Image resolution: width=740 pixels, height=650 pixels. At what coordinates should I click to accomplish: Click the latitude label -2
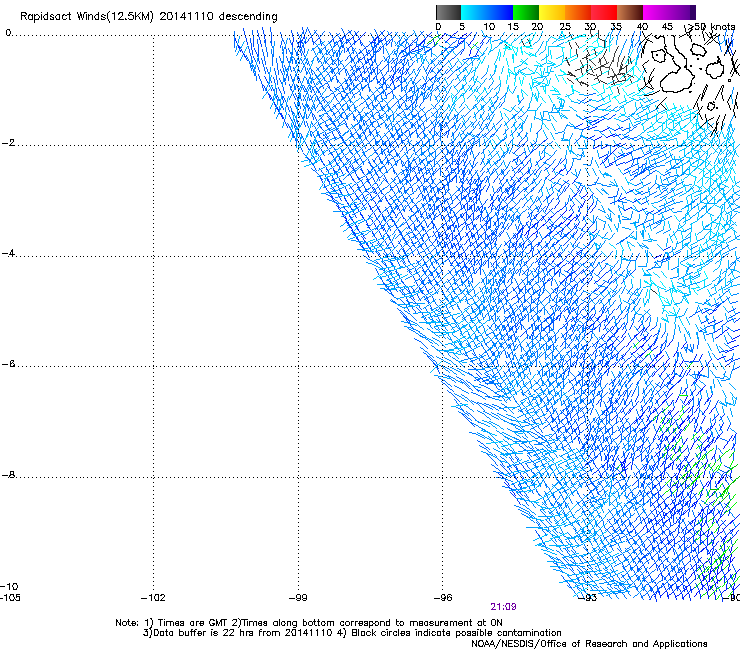click(8, 143)
